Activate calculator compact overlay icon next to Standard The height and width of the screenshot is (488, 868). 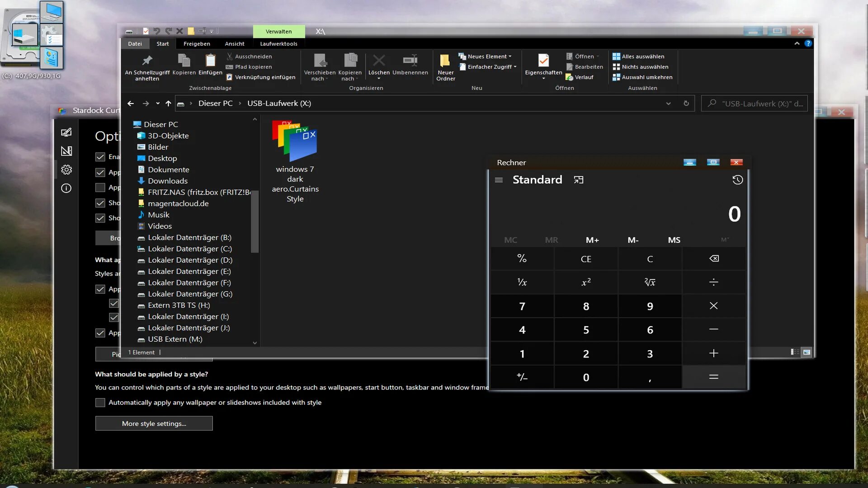tap(578, 179)
